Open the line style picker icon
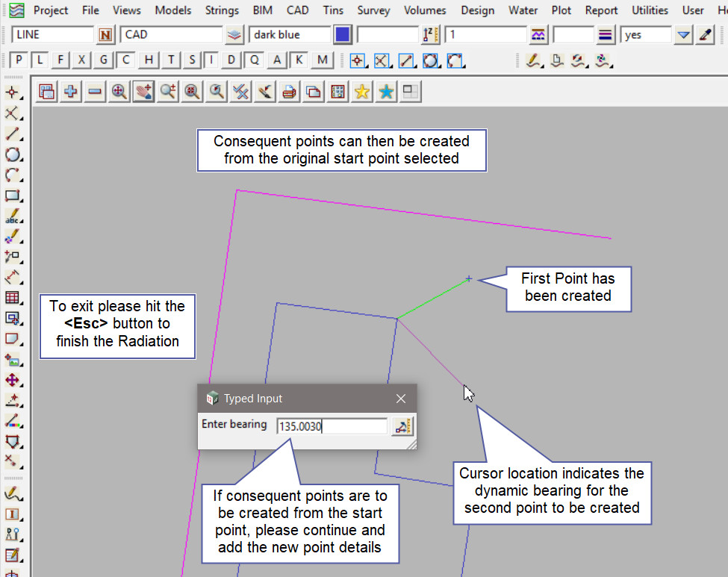 pos(538,35)
